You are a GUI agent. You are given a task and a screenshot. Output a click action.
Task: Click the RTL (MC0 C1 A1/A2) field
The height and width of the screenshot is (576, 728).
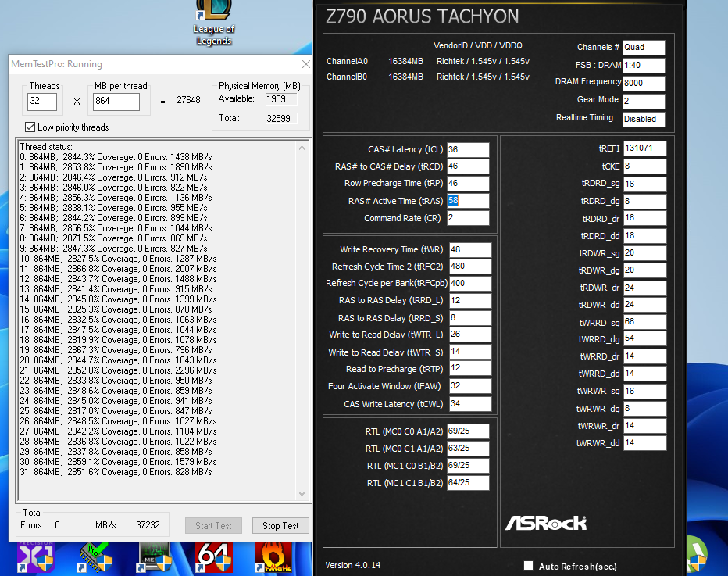point(468,449)
